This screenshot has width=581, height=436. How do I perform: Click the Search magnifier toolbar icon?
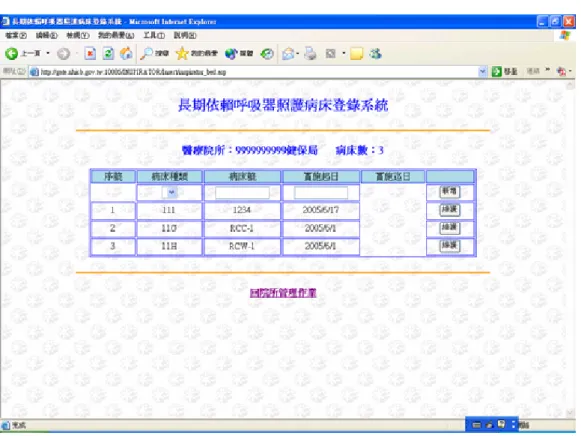pos(146,54)
